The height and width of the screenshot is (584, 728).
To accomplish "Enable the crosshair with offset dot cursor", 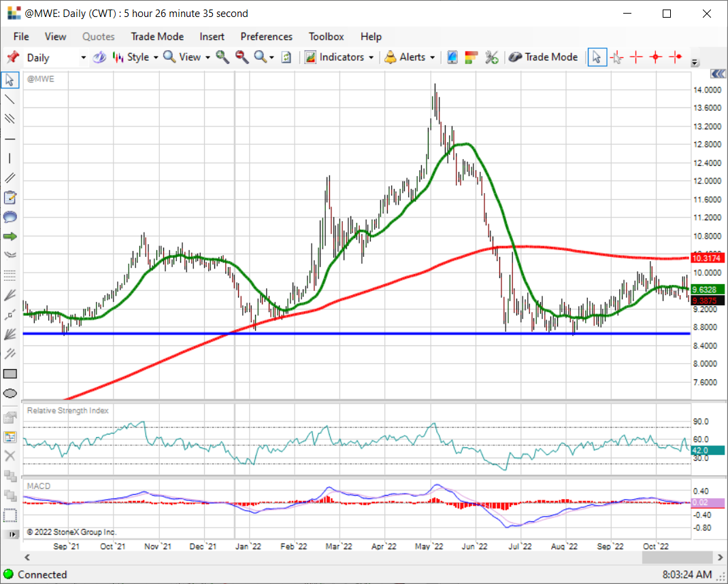I will click(x=676, y=57).
